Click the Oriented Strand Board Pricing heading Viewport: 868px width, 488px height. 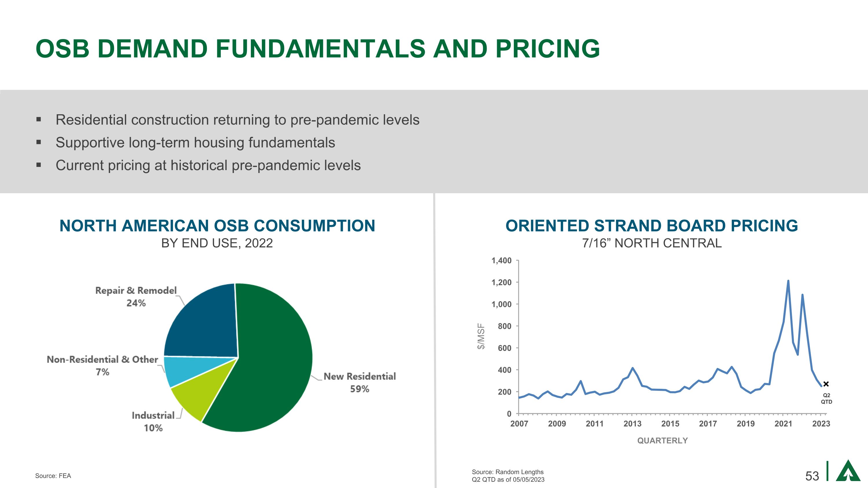click(x=652, y=226)
